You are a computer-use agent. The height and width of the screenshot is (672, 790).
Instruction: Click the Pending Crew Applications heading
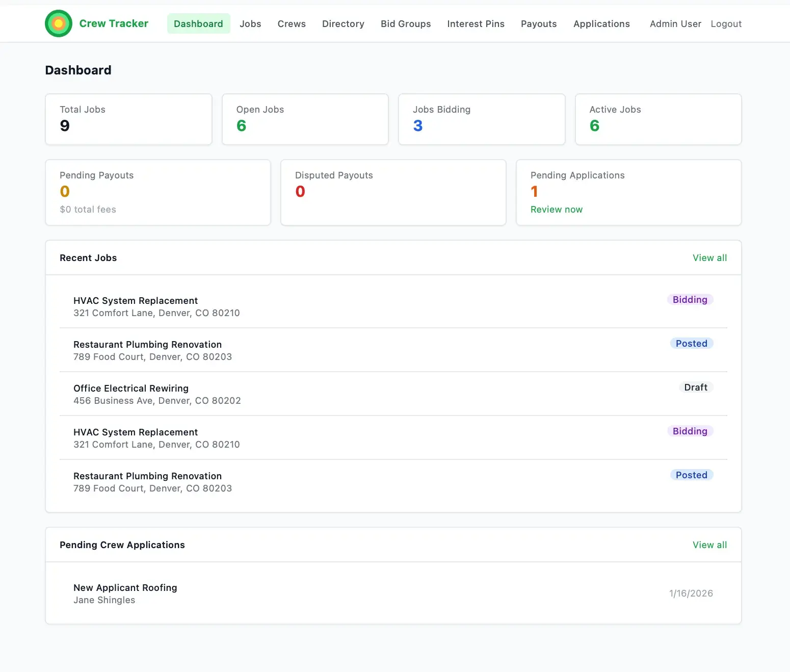pyautogui.click(x=122, y=545)
